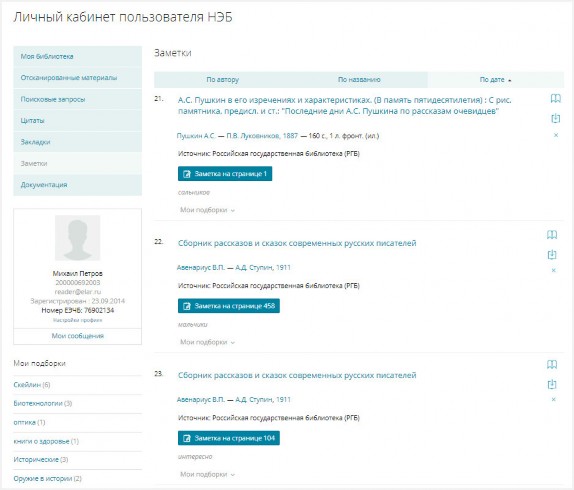
Task: Expand 'Мои подборки' dropdown under entry 21
Action: point(207,210)
